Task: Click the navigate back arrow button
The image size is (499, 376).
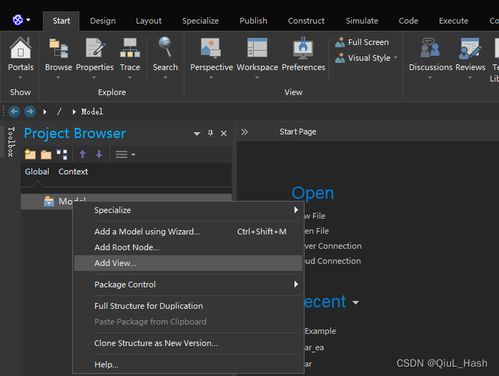Action: (14, 112)
